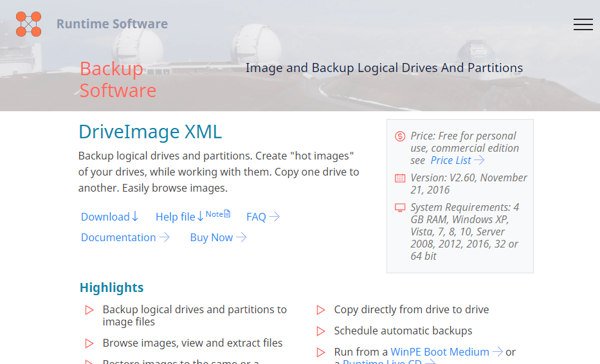
Task: Follow the WinPE Boot Medium link
Action: pyautogui.click(x=446, y=352)
